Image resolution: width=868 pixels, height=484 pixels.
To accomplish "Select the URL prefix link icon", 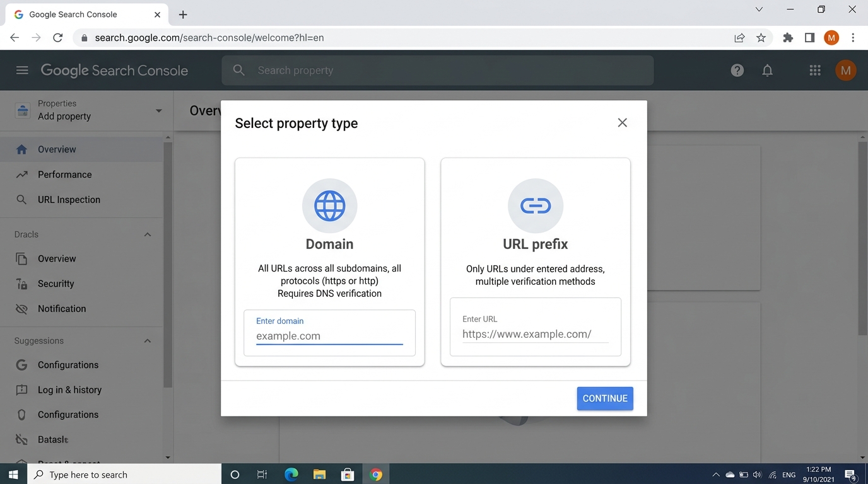I will tap(536, 206).
